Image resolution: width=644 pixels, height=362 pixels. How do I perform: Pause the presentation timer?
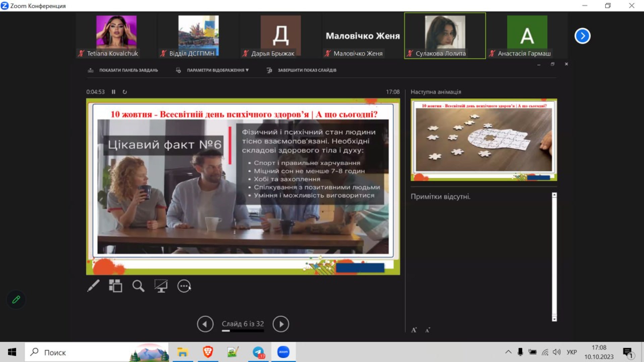click(x=114, y=92)
